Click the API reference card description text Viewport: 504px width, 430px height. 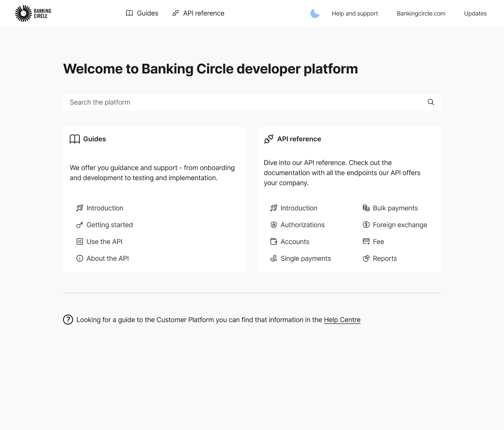tap(342, 173)
